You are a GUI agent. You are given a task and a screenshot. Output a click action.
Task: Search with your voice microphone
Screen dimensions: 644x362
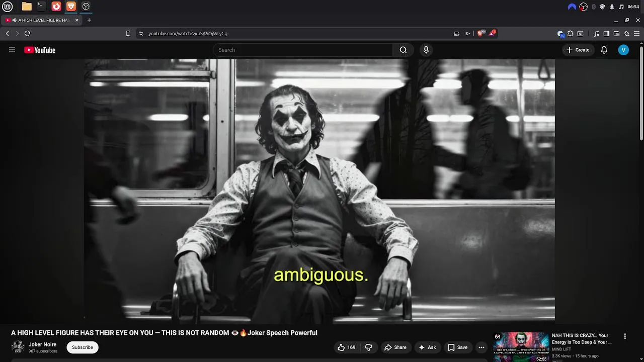click(x=426, y=50)
